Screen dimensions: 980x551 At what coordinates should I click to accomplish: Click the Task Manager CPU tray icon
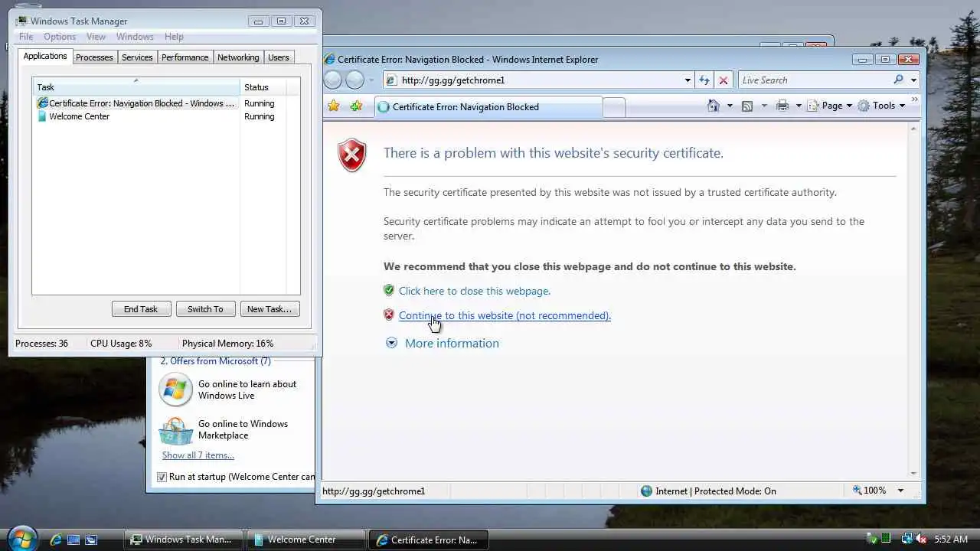pyautogui.click(x=886, y=540)
